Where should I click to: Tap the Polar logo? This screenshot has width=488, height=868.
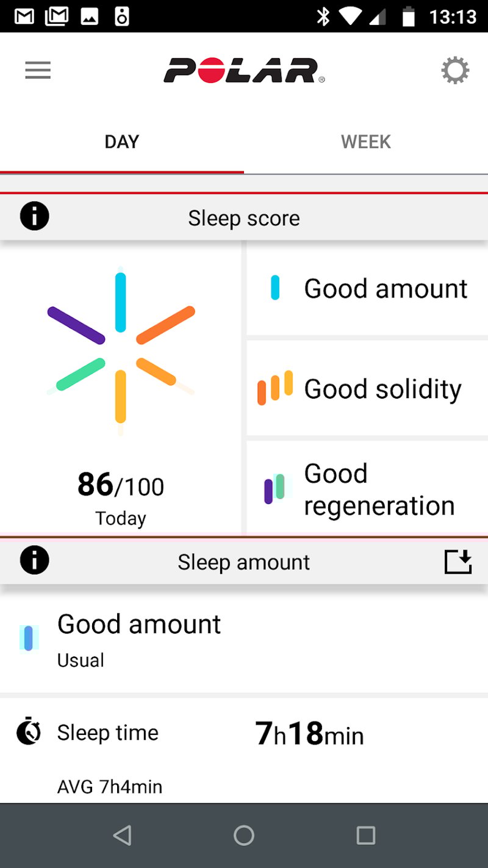[244, 71]
